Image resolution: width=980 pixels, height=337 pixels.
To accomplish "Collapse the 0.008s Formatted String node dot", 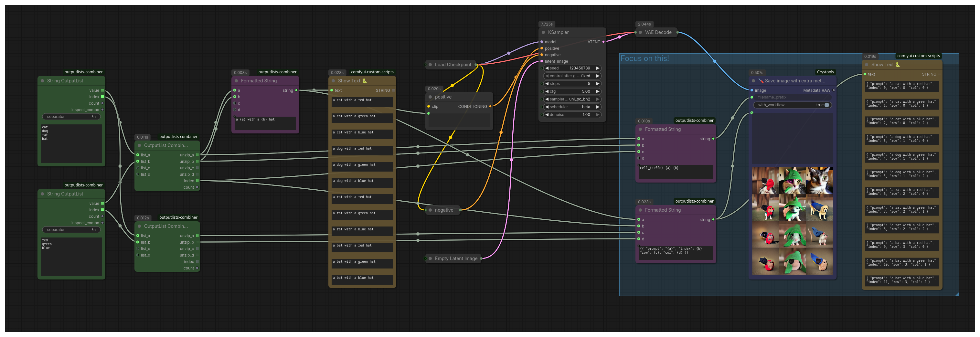I will tap(236, 81).
